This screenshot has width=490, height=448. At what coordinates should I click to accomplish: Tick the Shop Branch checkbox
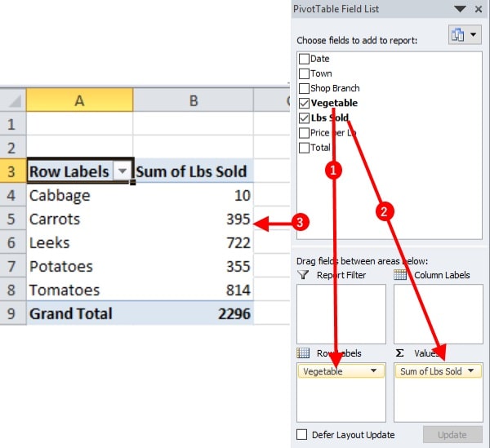tap(305, 88)
